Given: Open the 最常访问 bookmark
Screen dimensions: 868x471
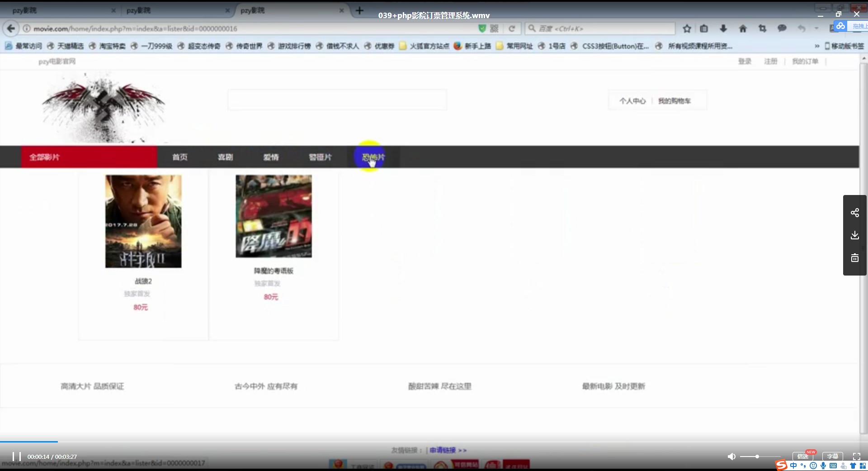Looking at the screenshot, I should [24, 46].
